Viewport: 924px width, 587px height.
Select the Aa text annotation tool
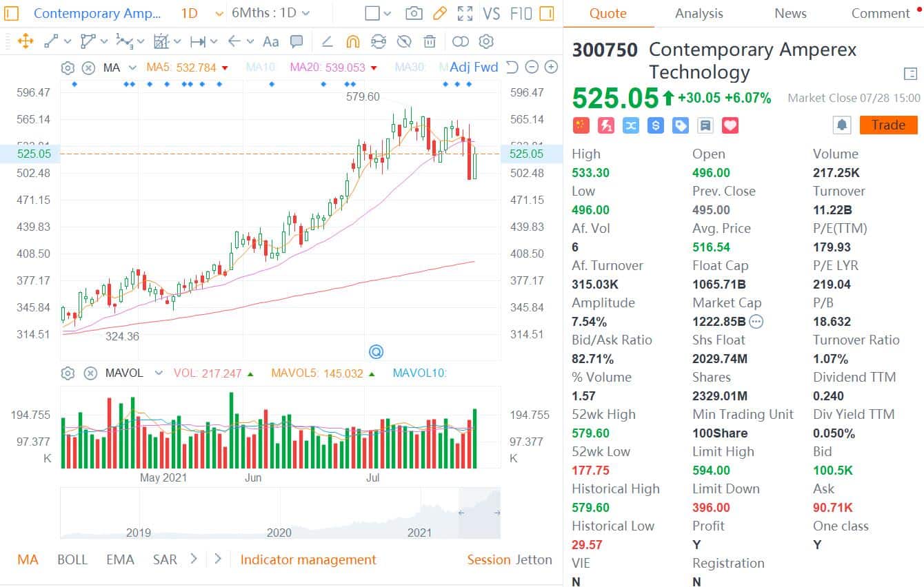coord(271,42)
